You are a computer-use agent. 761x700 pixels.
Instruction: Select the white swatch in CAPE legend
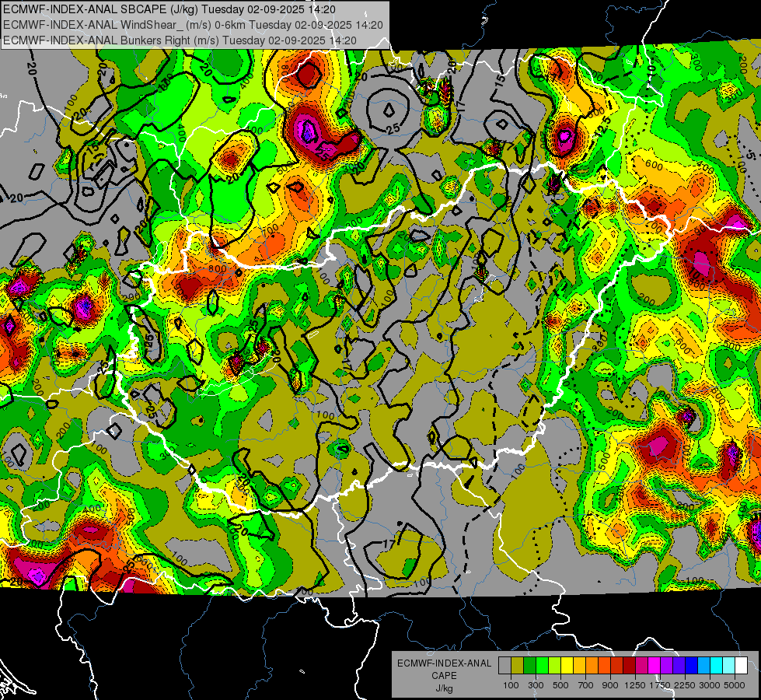point(742,665)
